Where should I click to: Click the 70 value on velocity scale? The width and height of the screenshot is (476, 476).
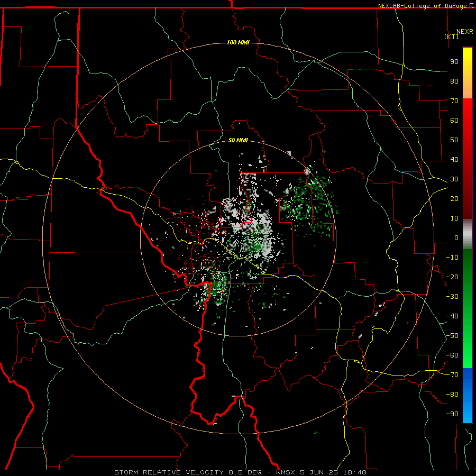[454, 101]
